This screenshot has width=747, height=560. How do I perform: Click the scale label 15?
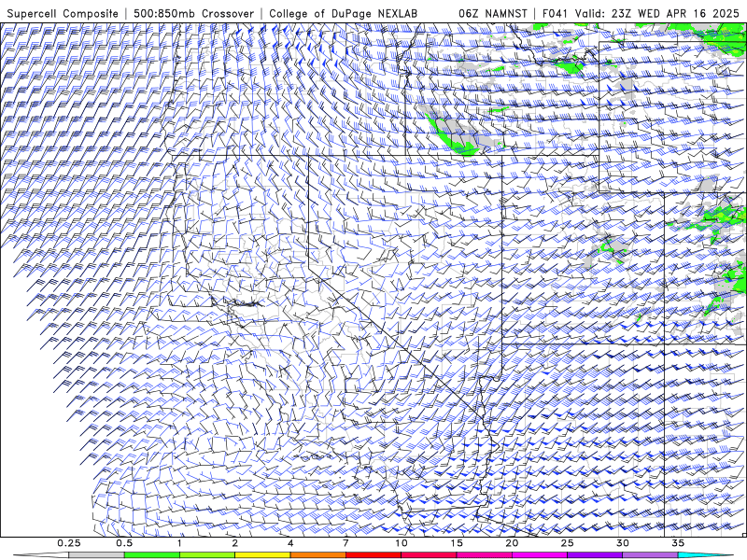coord(457,543)
